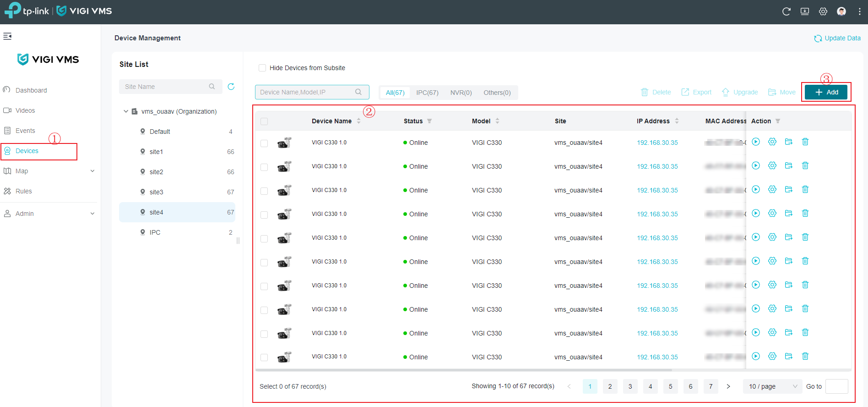Open Events from the sidebar

pyautogui.click(x=25, y=131)
